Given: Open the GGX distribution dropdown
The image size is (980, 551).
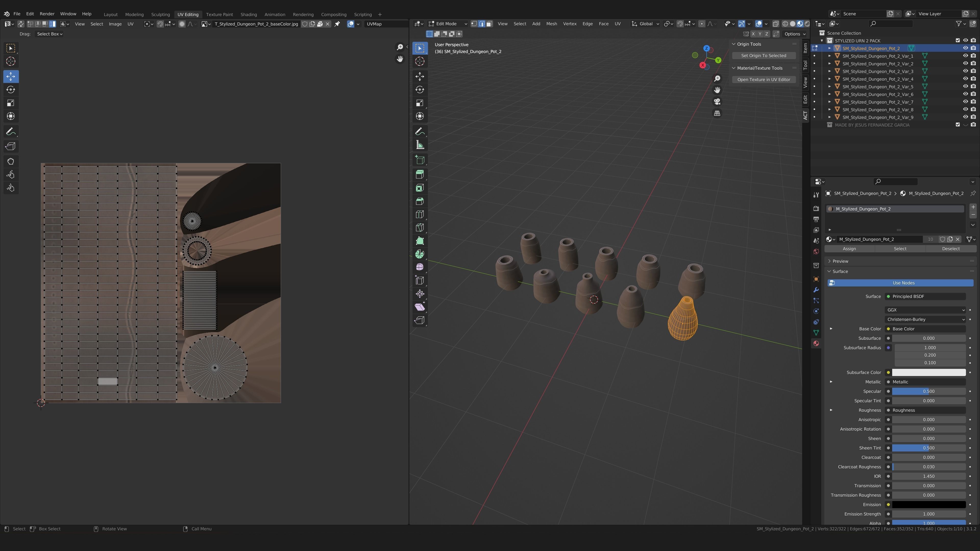Looking at the screenshot, I should [925, 310].
